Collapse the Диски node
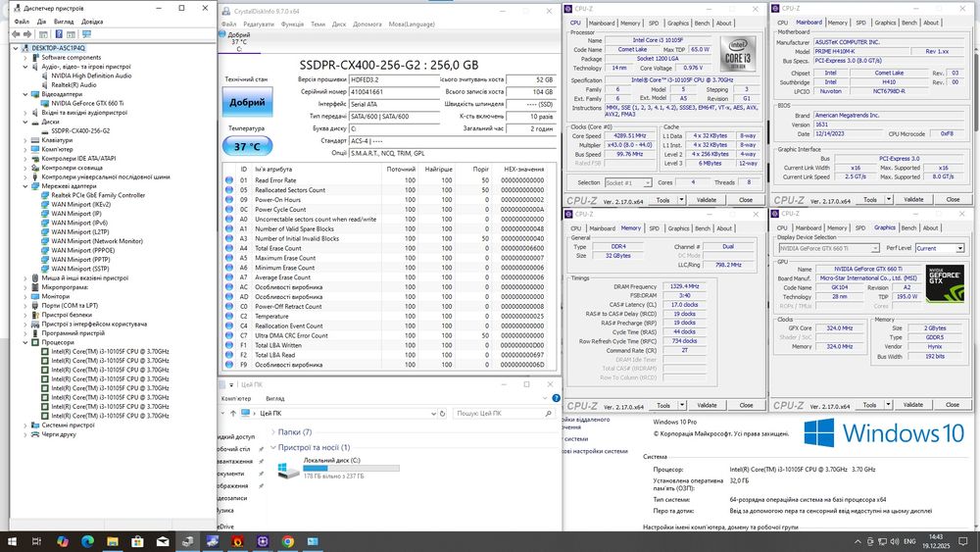This screenshot has height=552, width=980. [25, 122]
